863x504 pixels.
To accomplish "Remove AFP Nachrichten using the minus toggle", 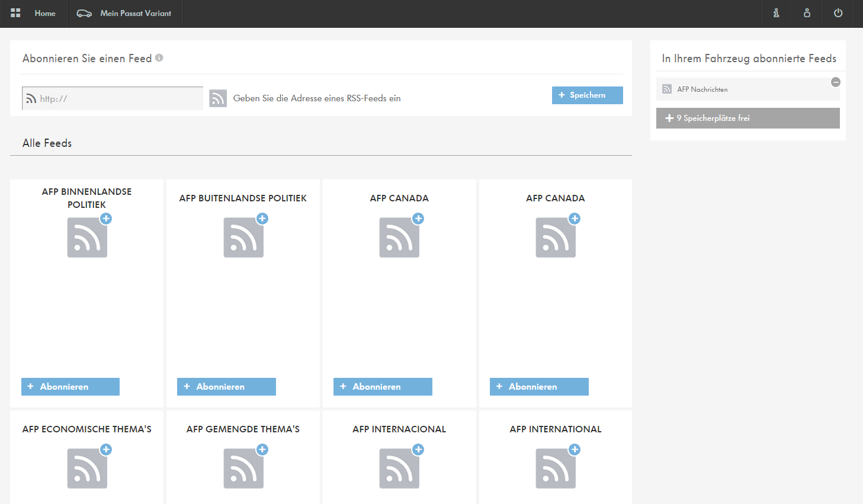I will coord(836,82).
